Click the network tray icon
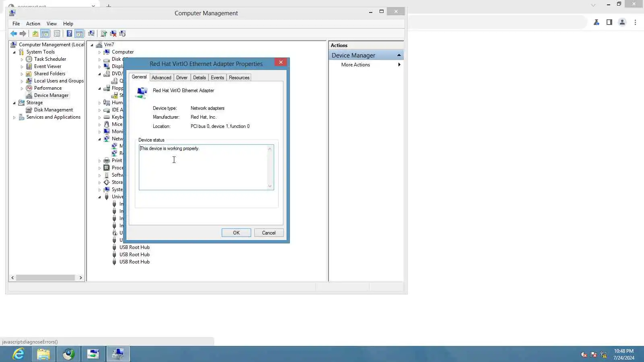The width and height of the screenshot is (644, 362). pyautogui.click(x=603, y=354)
